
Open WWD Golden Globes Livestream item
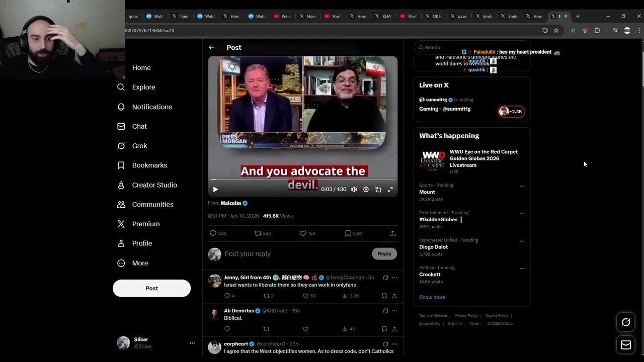click(x=472, y=161)
